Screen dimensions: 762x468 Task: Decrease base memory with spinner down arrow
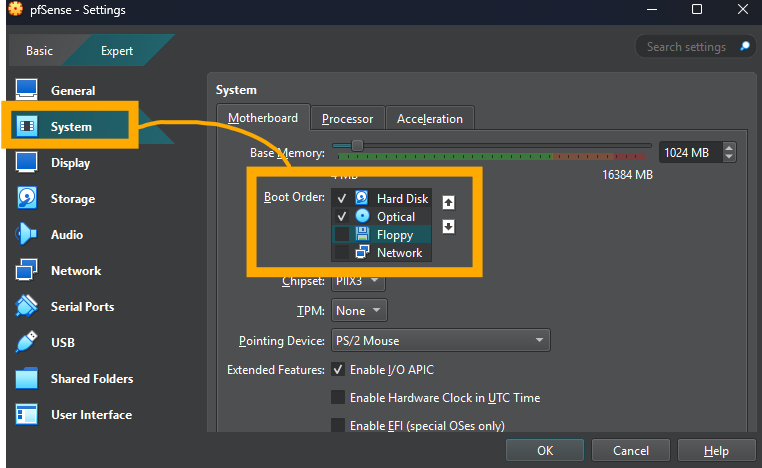(x=728, y=157)
